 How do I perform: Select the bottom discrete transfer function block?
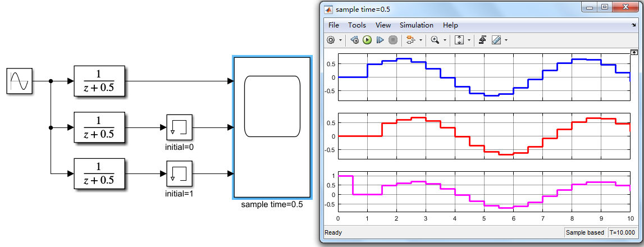[x=99, y=174]
